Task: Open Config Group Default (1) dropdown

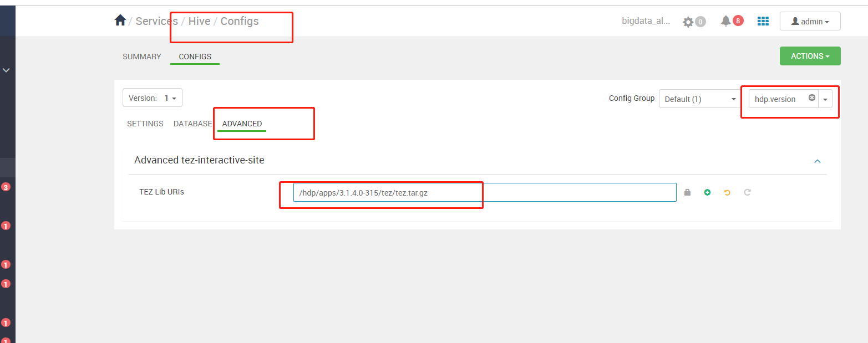Action: point(700,99)
